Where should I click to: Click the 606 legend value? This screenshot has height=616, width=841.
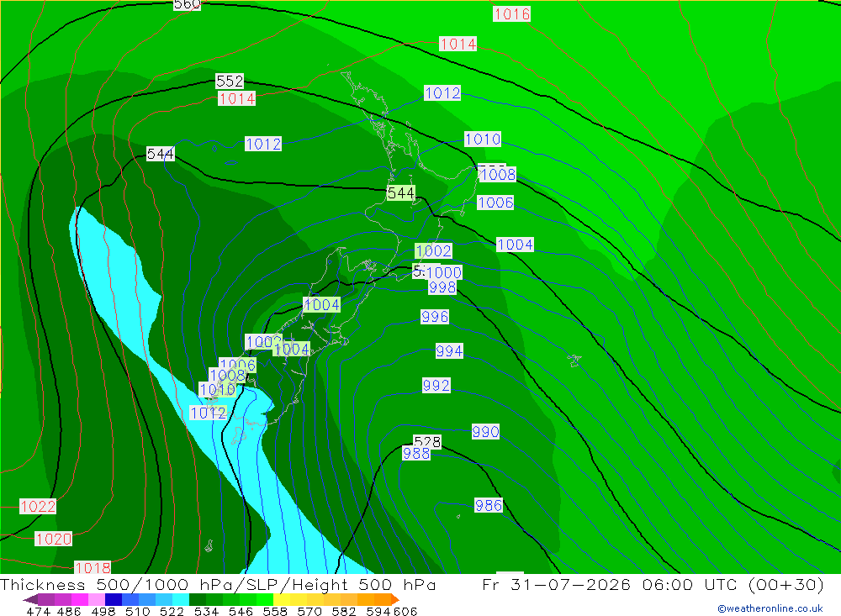pos(404,611)
